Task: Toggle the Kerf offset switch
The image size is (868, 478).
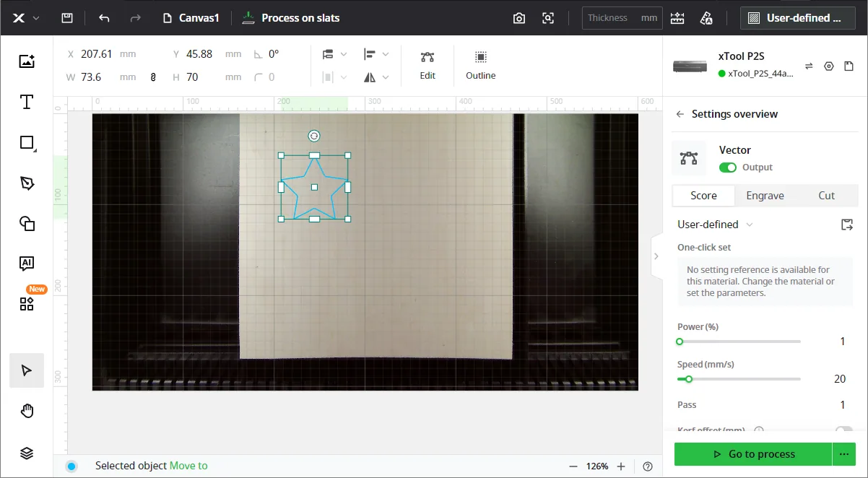Action: point(843,430)
